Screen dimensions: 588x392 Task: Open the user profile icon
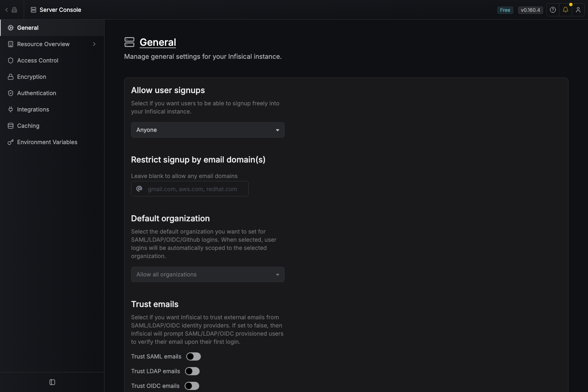tap(578, 10)
